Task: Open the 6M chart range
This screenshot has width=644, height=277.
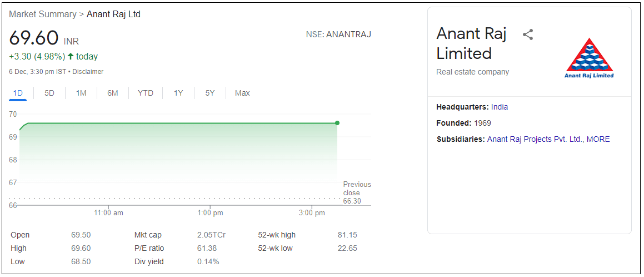Action: point(113,93)
